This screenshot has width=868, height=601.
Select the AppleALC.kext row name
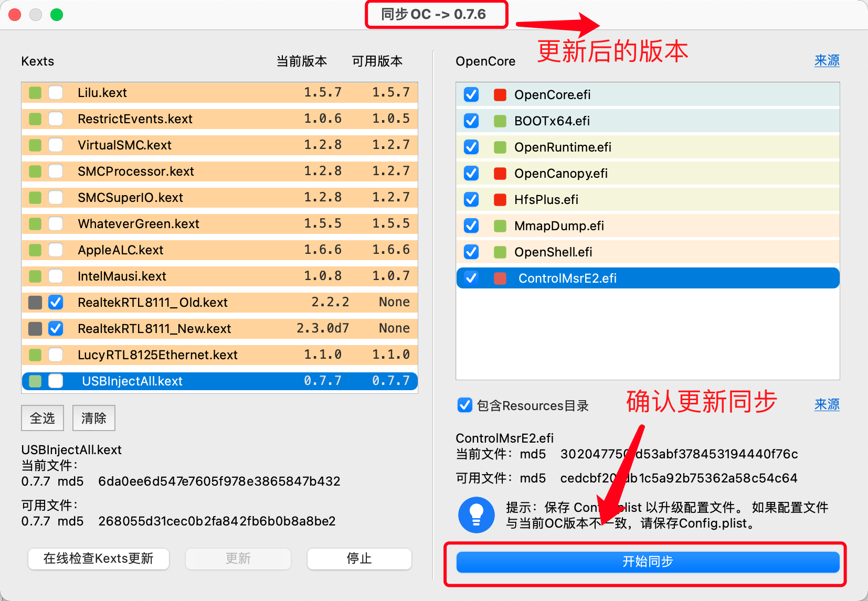coord(121,250)
